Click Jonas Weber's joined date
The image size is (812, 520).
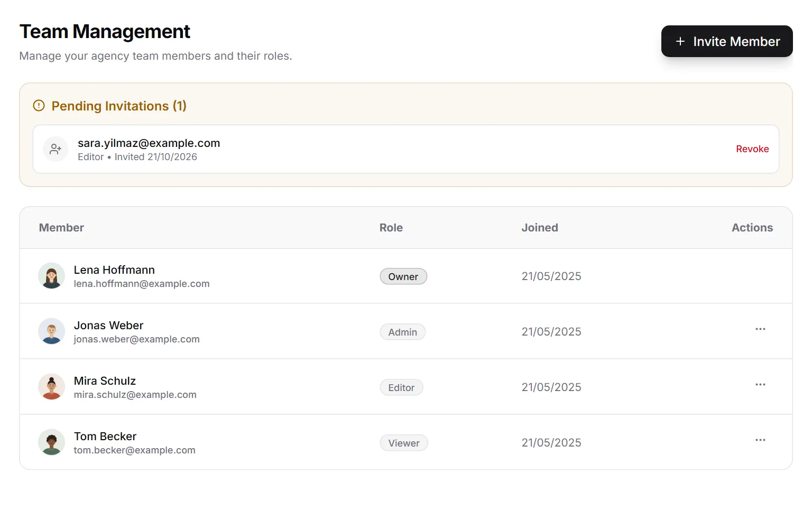pos(551,332)
